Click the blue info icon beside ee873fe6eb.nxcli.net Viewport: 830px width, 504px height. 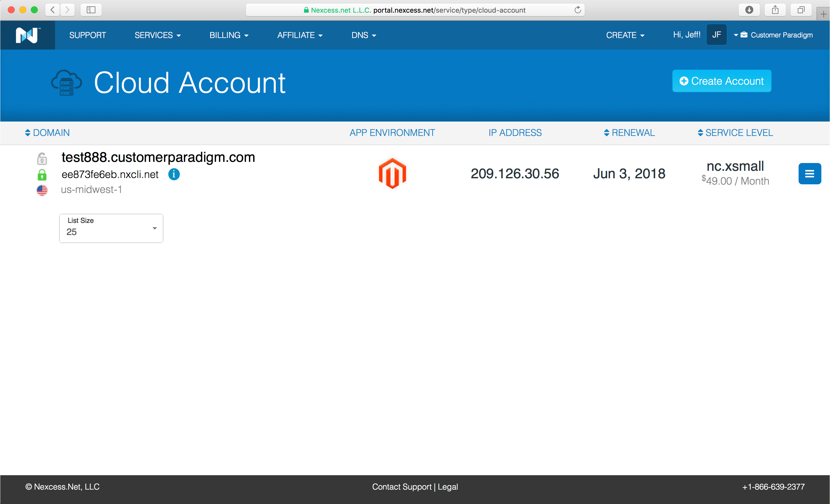(x=174, y=175)
